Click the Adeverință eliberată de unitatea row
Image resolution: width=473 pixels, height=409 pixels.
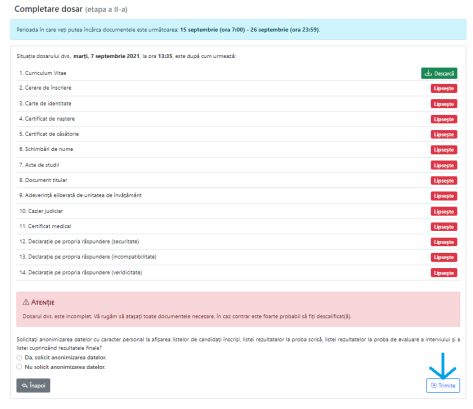coord(238,195)
